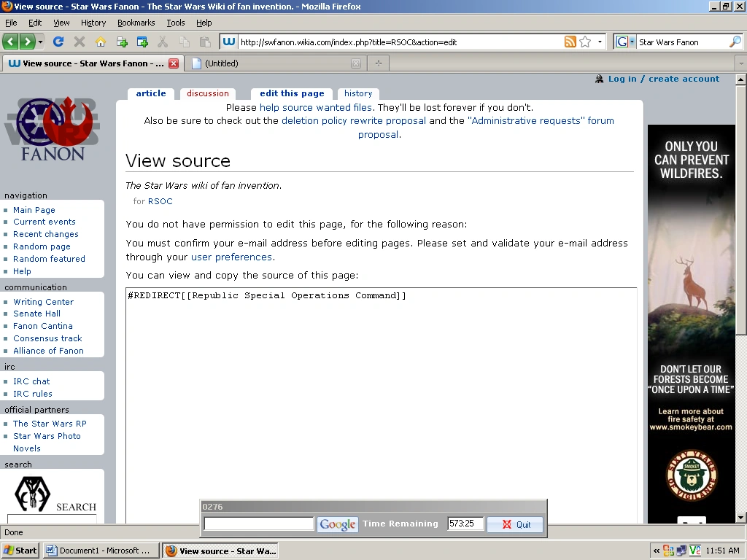Select the history page tab

pos(358,93)
